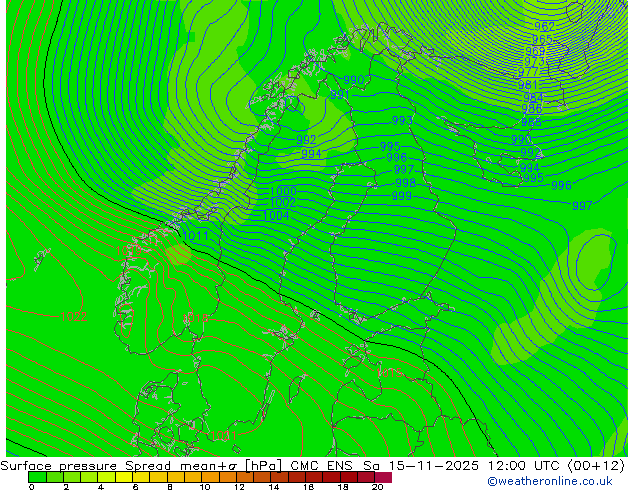Click the 988 isobar label
This screenshot has width=634, height=490.
click(531, 122)
